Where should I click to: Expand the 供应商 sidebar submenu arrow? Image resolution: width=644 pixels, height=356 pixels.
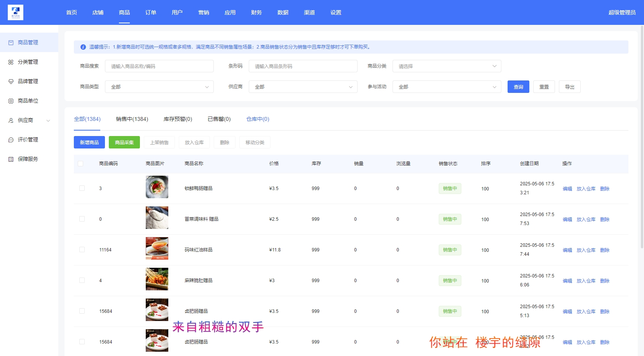[x=48, y=120]
